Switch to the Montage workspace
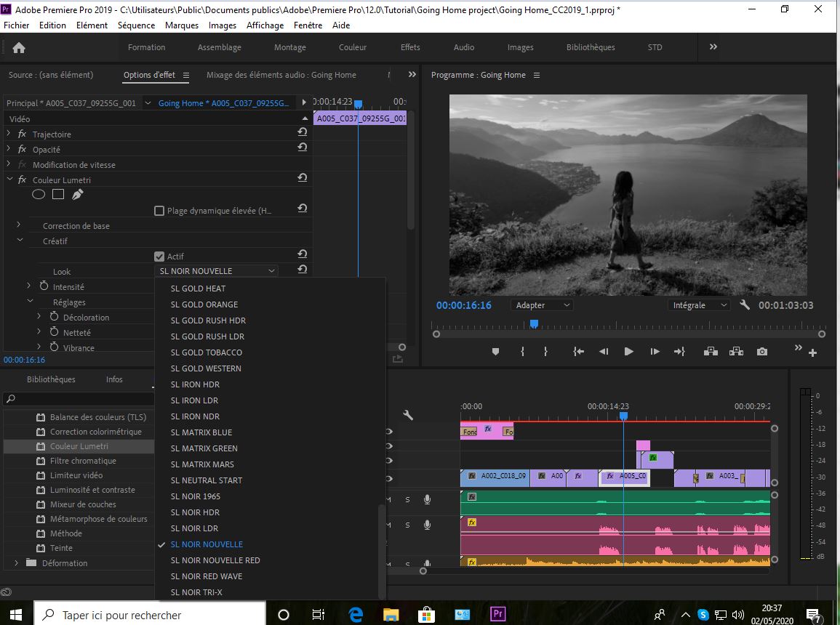Viewport: 840px width, 625px height. tap(290, 47)
